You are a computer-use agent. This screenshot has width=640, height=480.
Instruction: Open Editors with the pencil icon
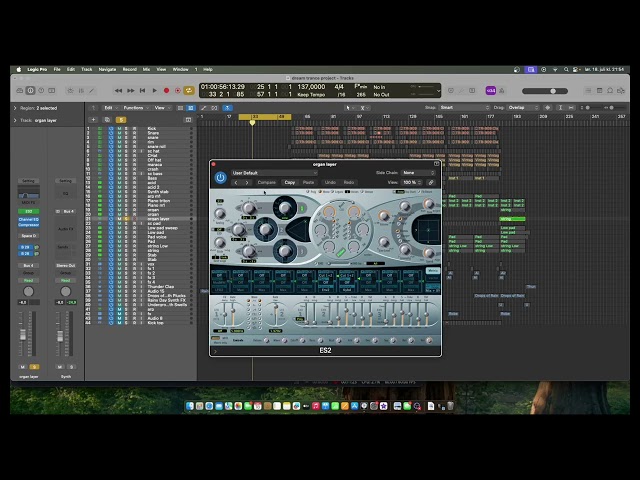click(x=92, y=91)
